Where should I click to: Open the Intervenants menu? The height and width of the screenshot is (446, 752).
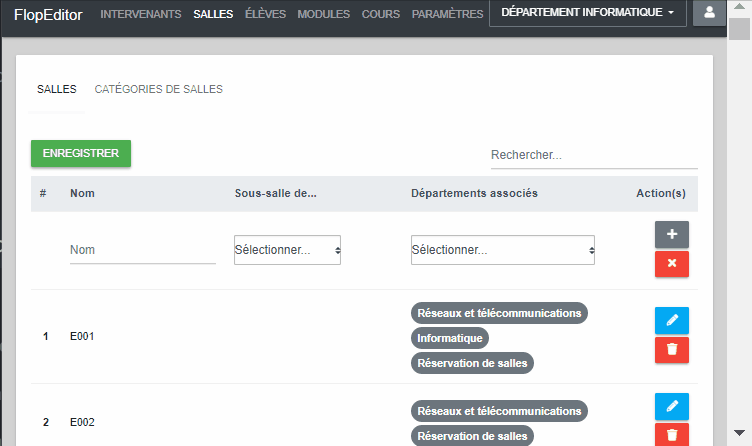click(141, 14)
